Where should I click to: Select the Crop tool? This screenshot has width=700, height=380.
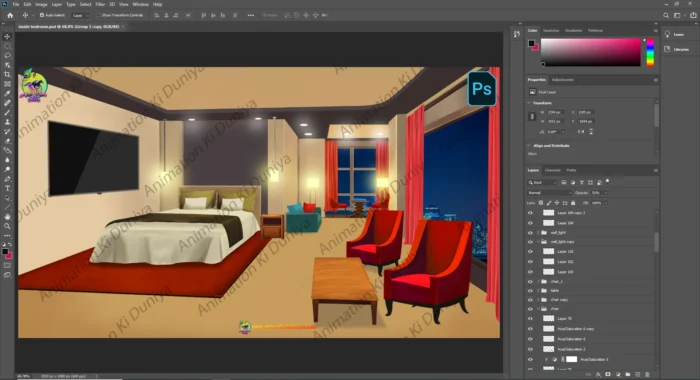7,74
